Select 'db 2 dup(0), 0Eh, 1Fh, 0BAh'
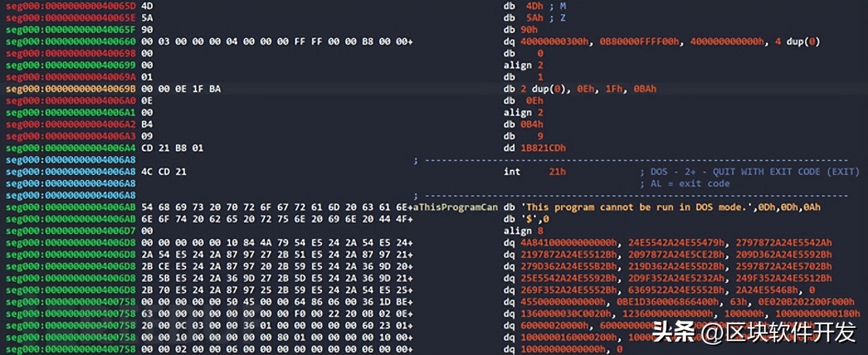Viewport: 868px width, 355px height. (581, 89)
